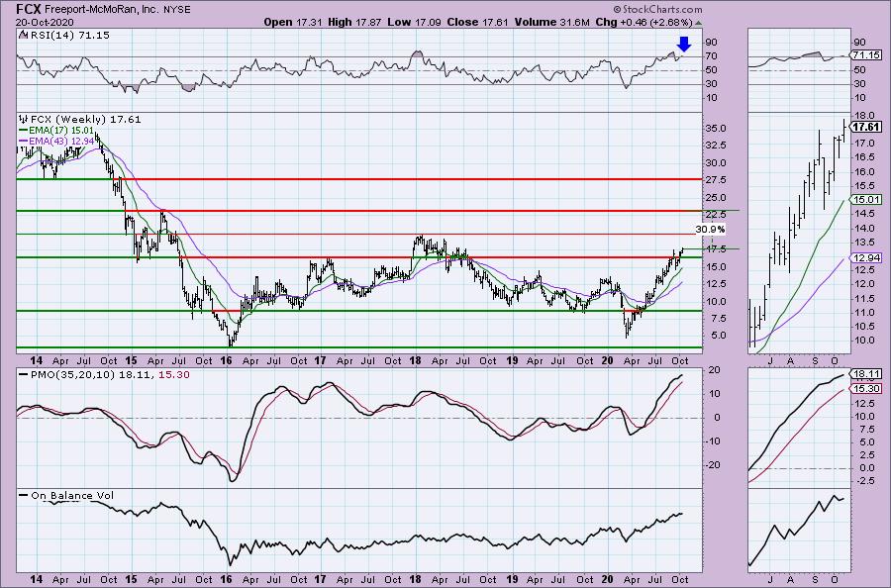Click the 71.15 RSI tag on right axis

coord(866,55)
